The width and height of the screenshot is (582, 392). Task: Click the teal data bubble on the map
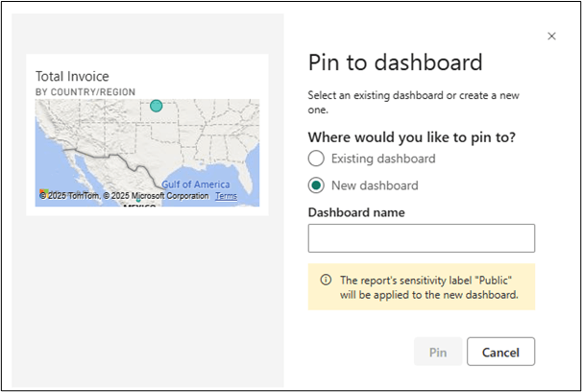pos(157,107)
